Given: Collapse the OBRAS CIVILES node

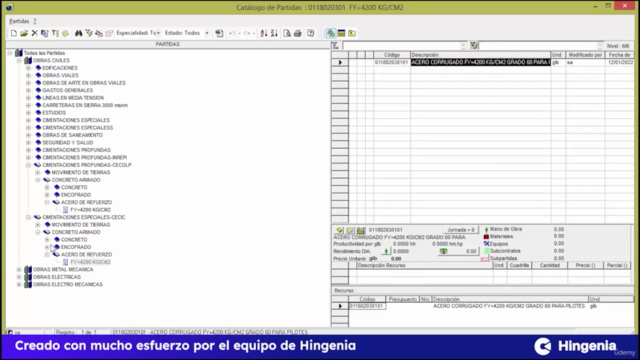Looking at the screenshot, I should click(19, 60).
